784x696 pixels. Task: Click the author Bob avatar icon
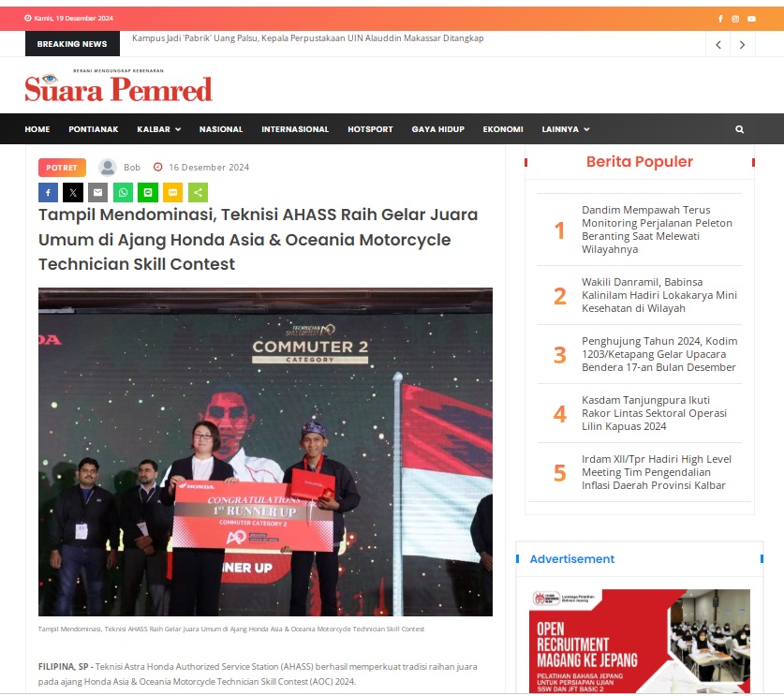pyautogui.click(x=108, y=168)
